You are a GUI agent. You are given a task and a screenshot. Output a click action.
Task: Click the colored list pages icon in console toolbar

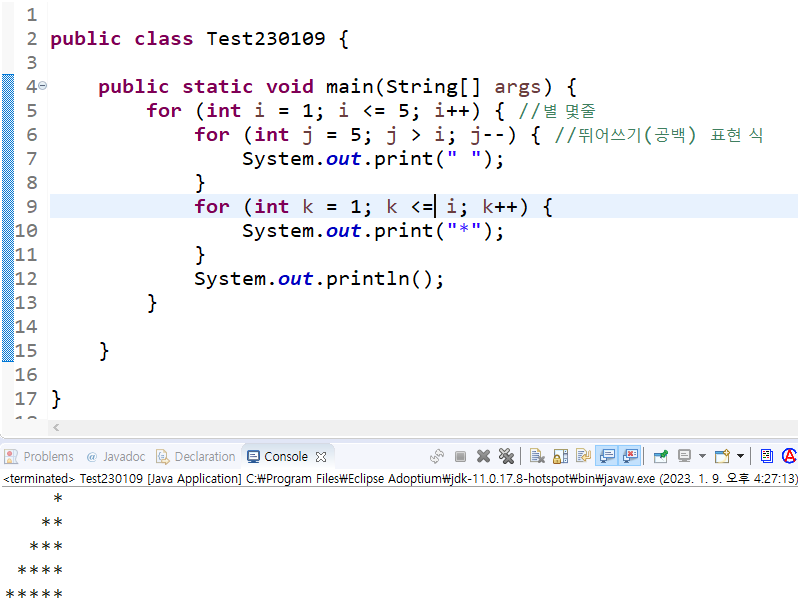tap(766, 456)
